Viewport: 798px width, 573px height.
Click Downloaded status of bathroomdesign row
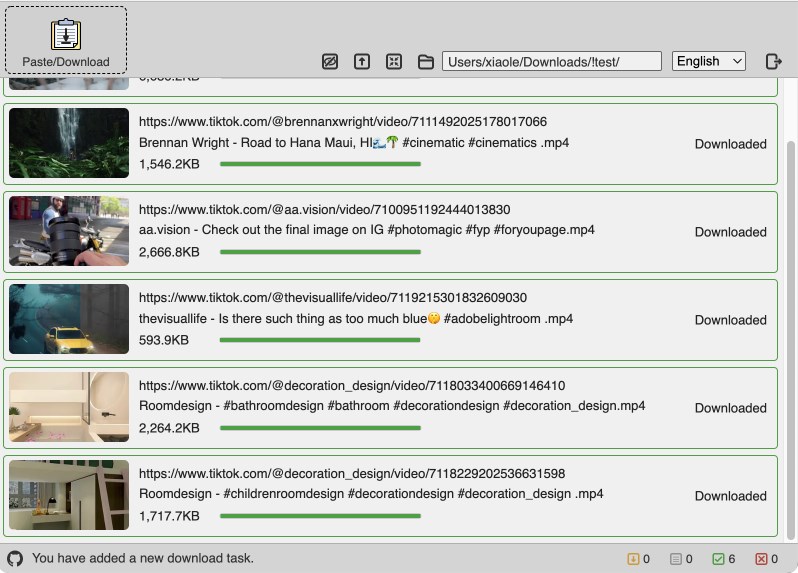(x=730, y=408)
